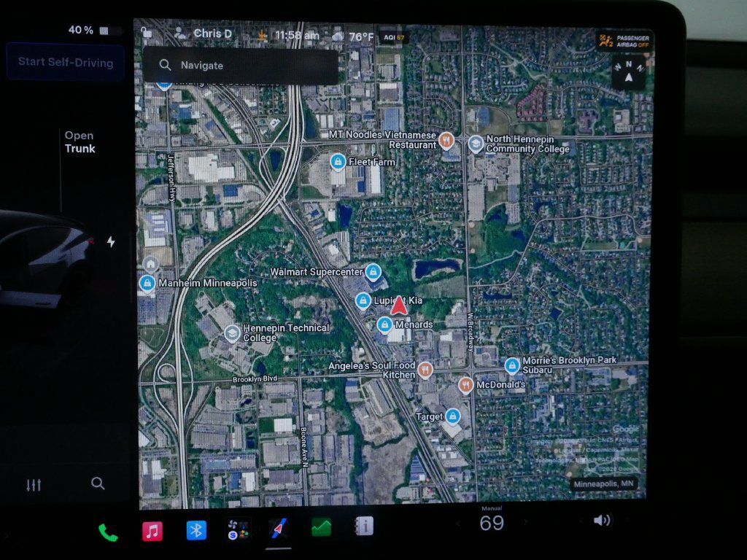Tap the Open Trunk control

80,142
